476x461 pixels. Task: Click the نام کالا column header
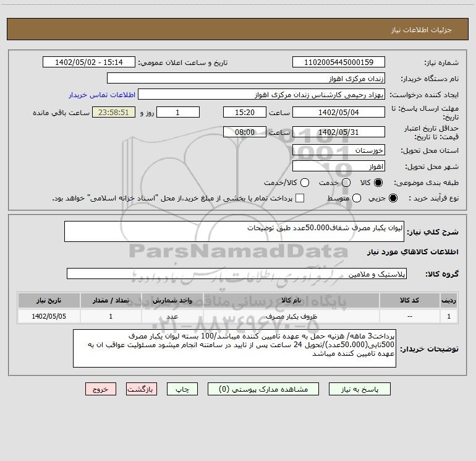click(291, 300)
